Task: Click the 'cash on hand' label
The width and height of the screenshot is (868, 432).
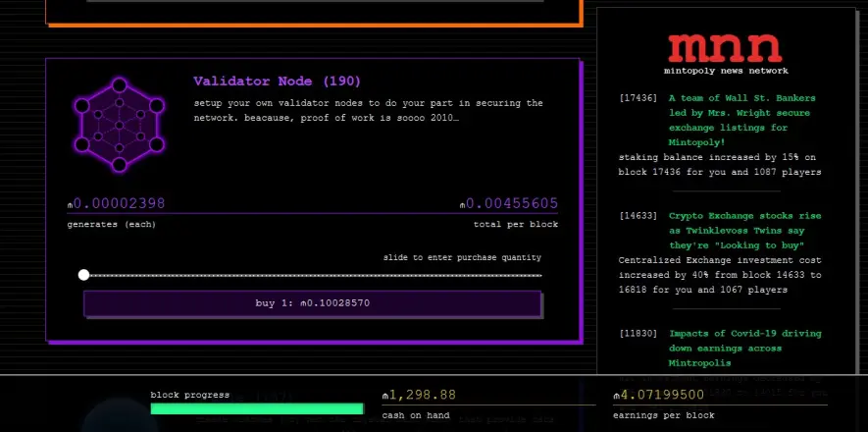Action: click(x=416, y=415)
